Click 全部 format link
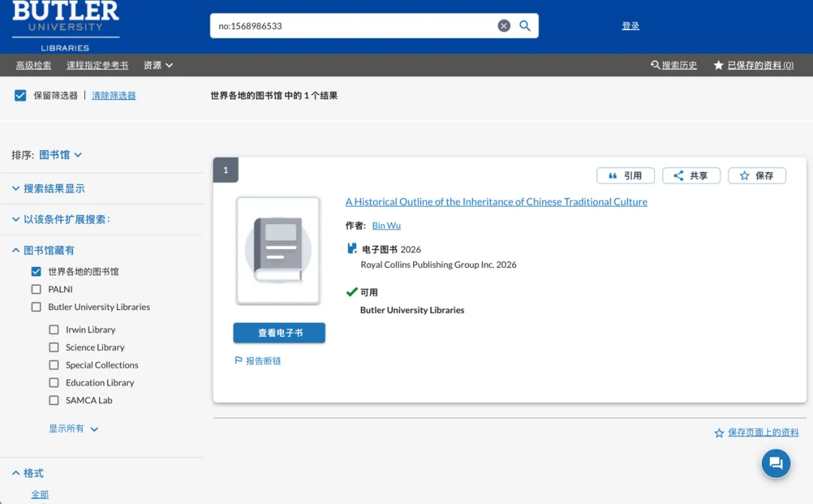The height and width of the screenshot is (504, 813). pos(40,494)
